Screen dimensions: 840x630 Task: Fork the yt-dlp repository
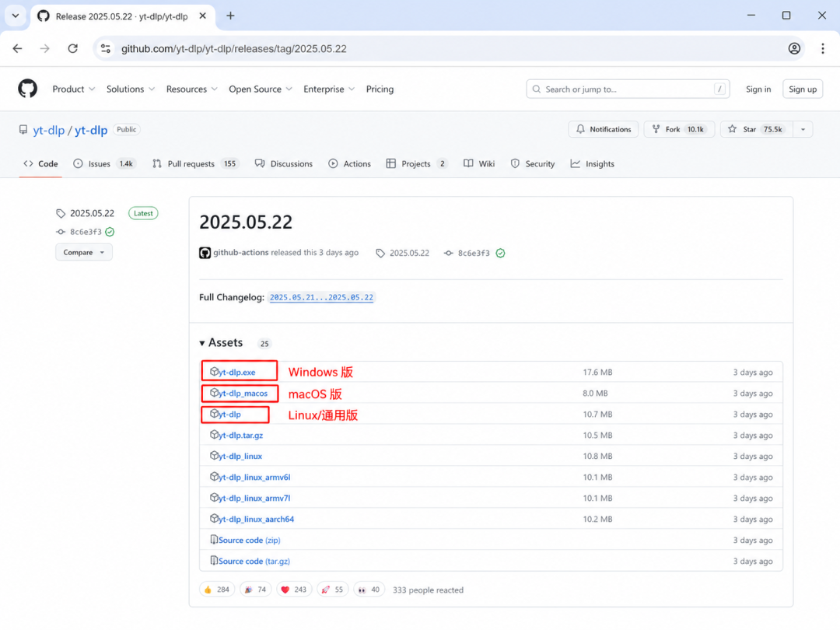click(679, 129)
